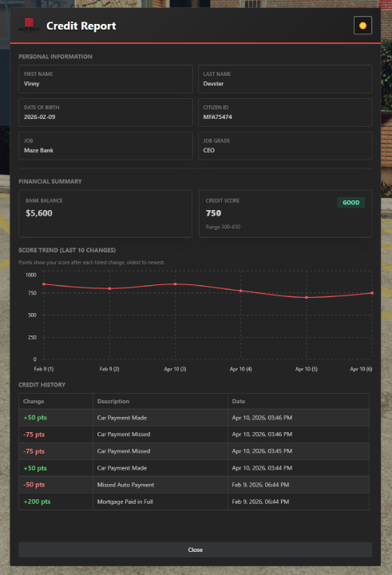The height and width of the screenshot is (575, 392).
Task: Click the Personal Information section heading
Action: pos(55,57)
